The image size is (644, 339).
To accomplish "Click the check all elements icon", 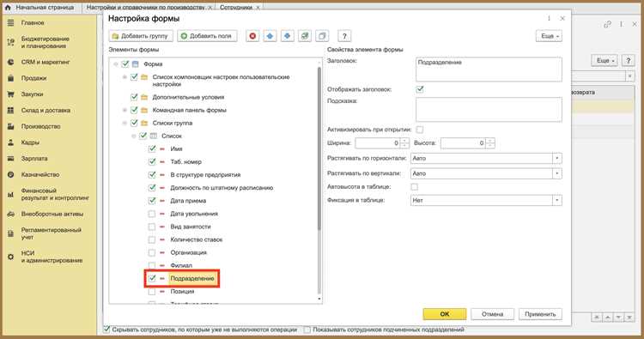I will 304,36.
